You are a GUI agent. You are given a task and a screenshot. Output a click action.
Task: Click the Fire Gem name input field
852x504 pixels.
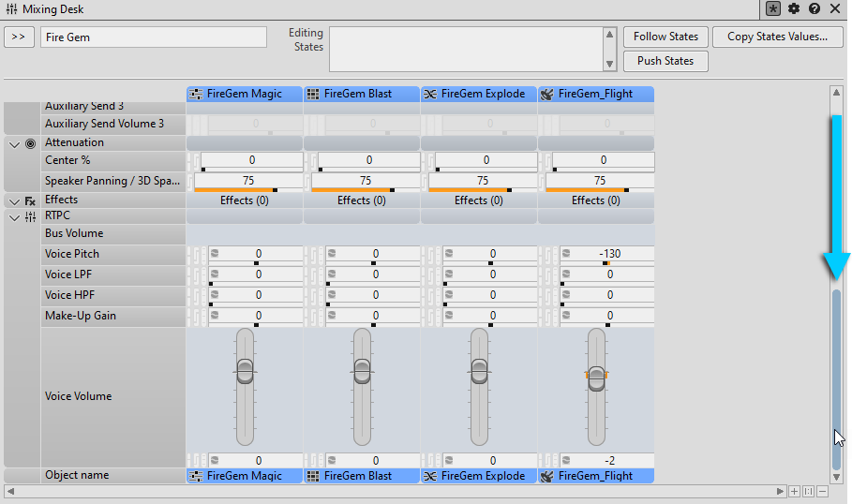154,37
